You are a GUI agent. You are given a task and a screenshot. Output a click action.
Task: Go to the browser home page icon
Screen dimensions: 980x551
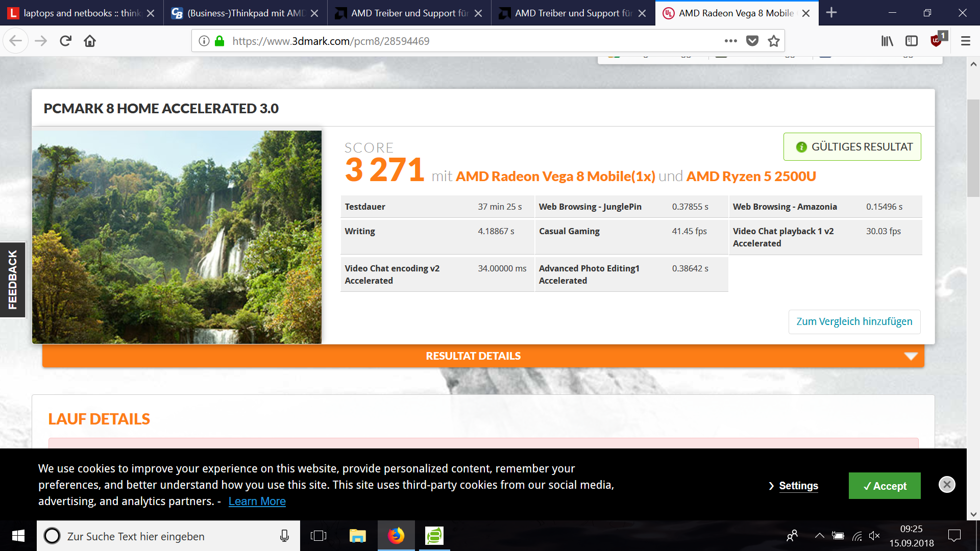(x=90, y=41)
